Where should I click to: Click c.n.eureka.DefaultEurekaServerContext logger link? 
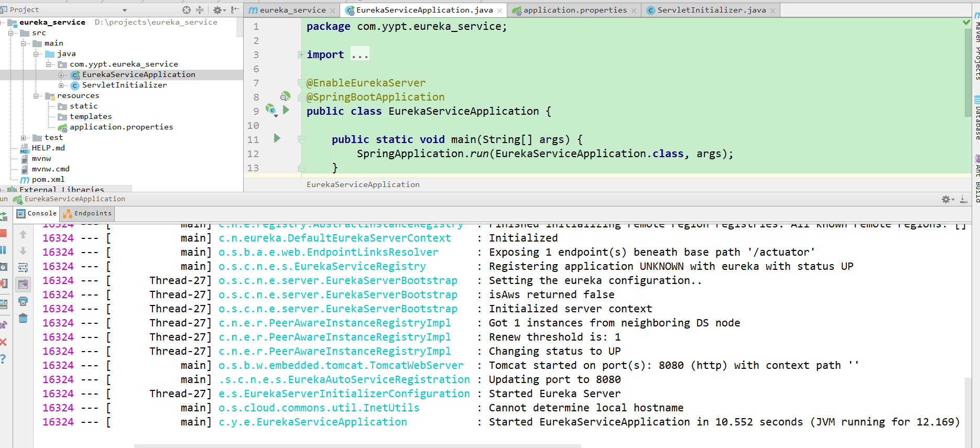coord(335,238)
